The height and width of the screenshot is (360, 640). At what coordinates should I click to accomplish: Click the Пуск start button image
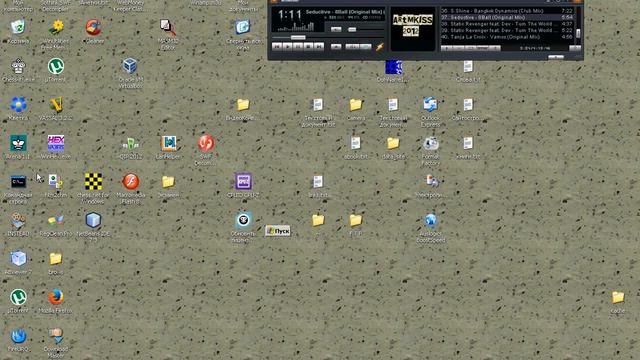tap(278, 231)
